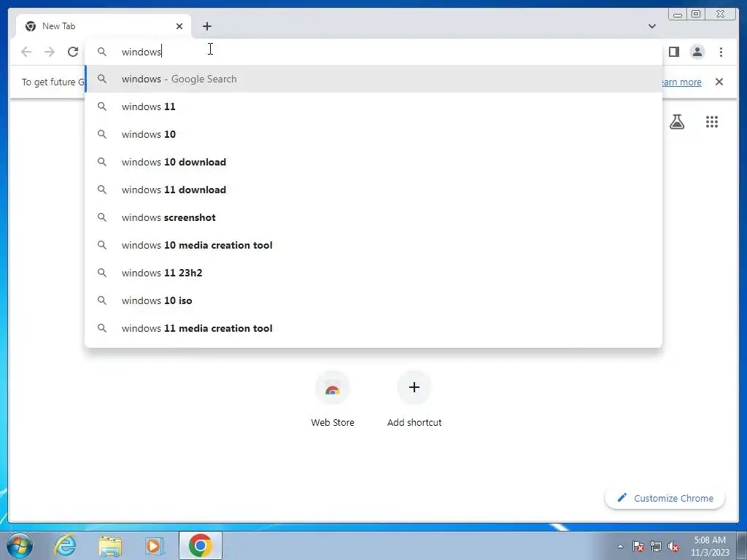
Task: Choose the 'windows 11' suggestion
Action: pos(373,106)
